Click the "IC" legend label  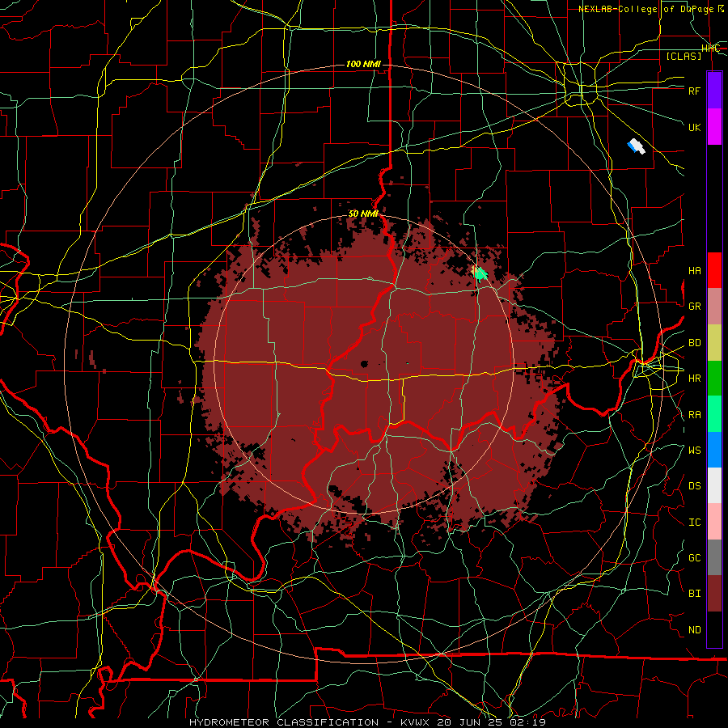[x=694, y=523]
